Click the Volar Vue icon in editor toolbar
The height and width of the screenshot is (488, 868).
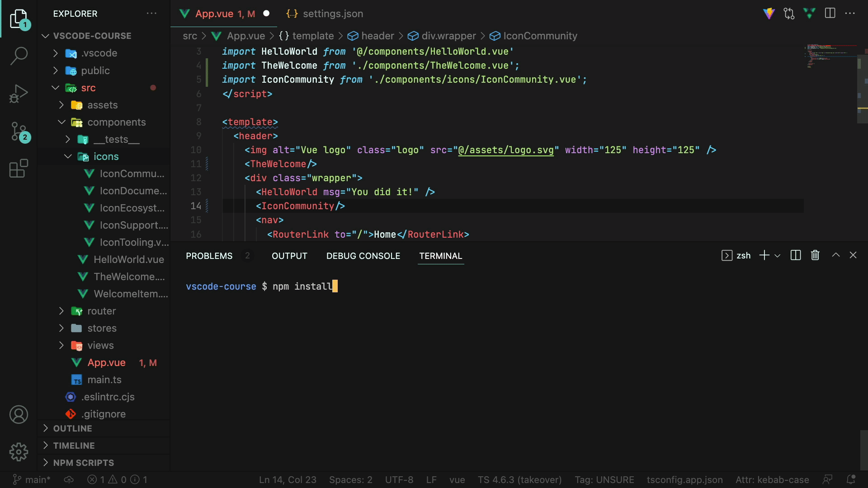[x=810, y=14]
